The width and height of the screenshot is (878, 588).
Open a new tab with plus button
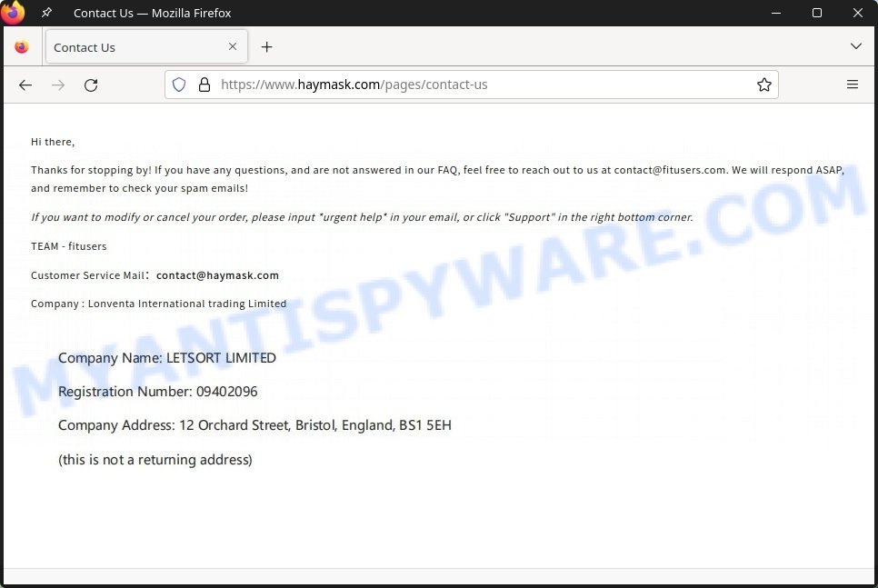pos(267,47)
